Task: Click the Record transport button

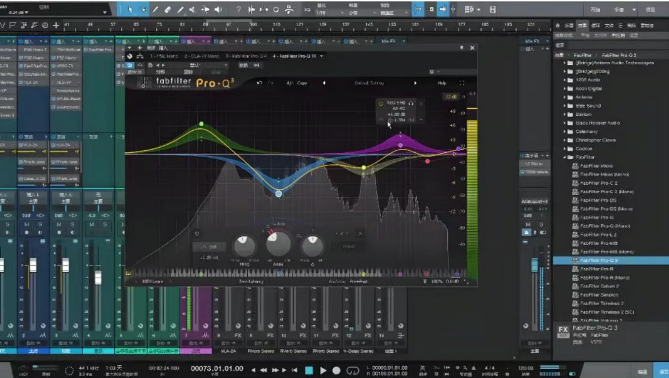Action: point(336,370)
